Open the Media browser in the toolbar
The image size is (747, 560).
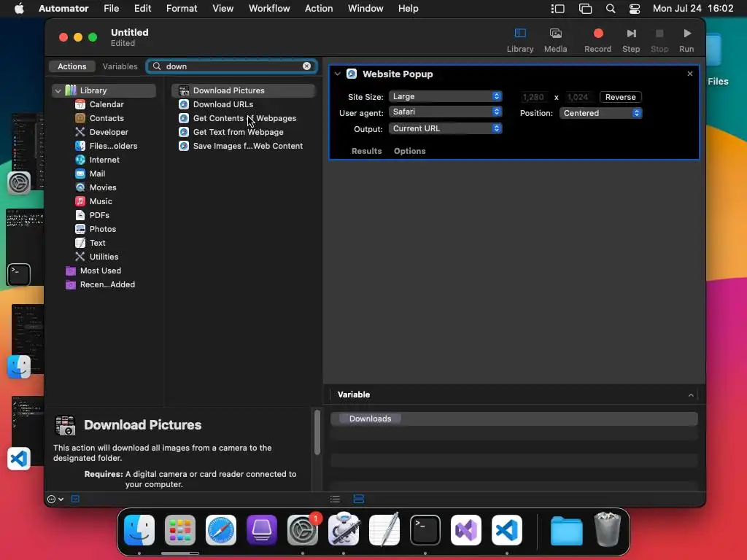(x=555, y=40)
